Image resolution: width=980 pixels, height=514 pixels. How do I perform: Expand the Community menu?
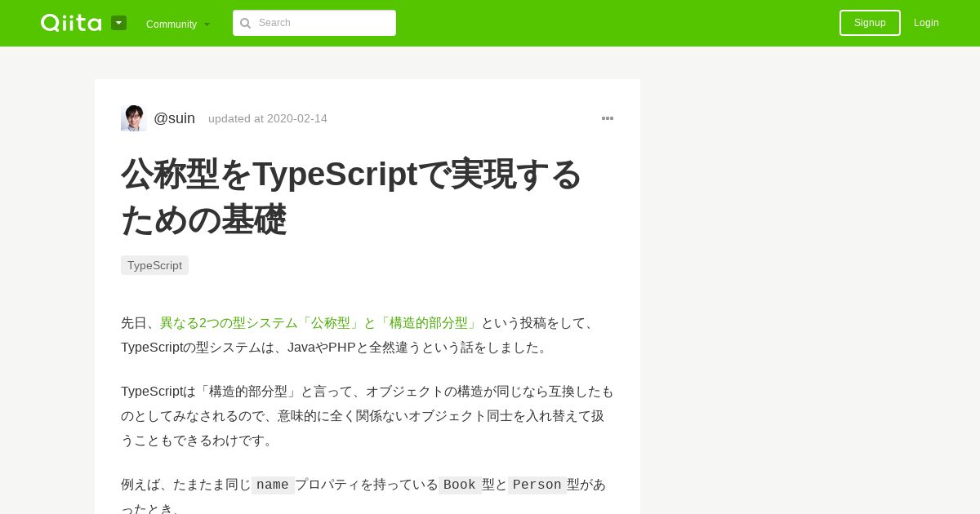[x=178, y=24]
